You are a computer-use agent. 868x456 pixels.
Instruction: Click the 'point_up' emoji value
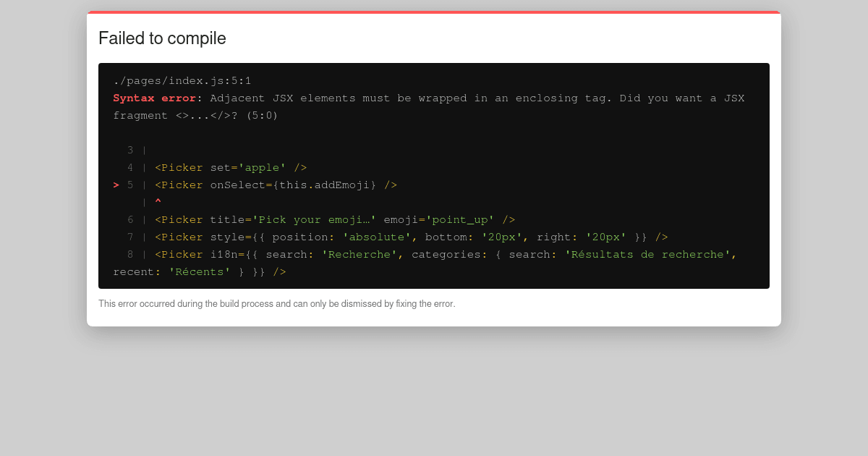[x=460, y=220]
